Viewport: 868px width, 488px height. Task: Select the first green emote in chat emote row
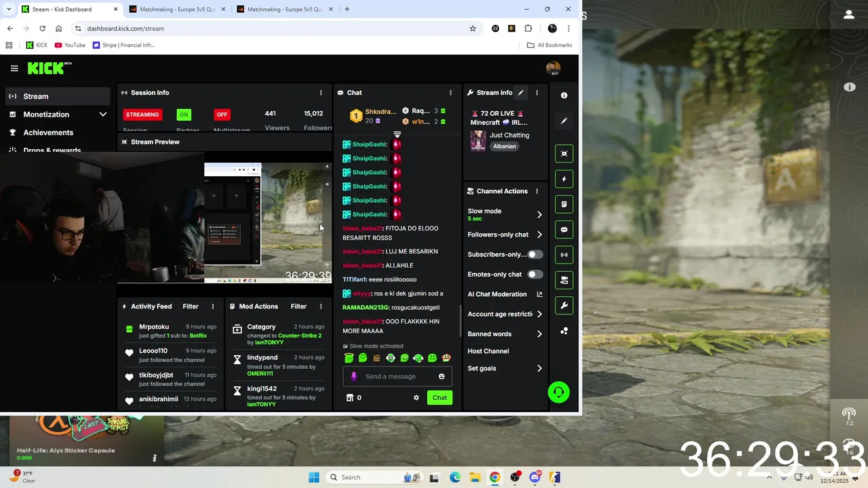[349, 358]
